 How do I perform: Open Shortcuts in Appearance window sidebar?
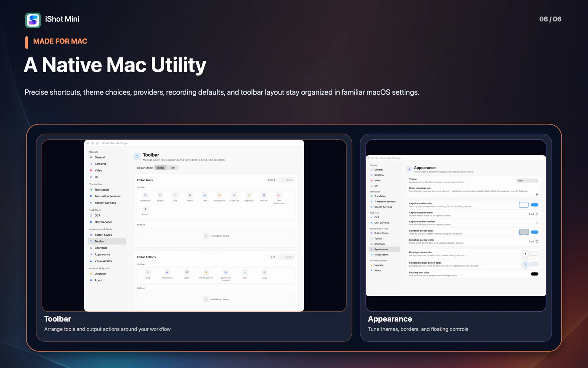point(384,244)
